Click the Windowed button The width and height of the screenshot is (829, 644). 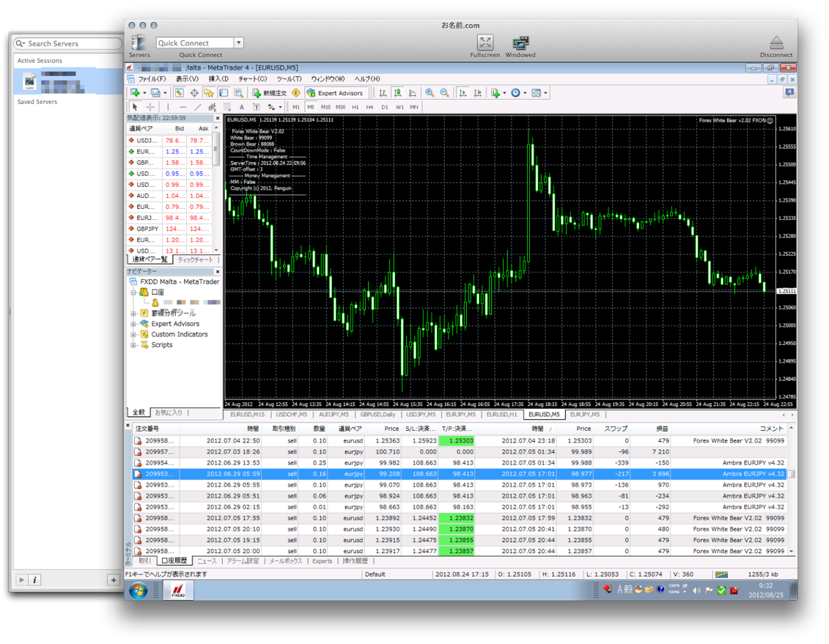point(520,46)
